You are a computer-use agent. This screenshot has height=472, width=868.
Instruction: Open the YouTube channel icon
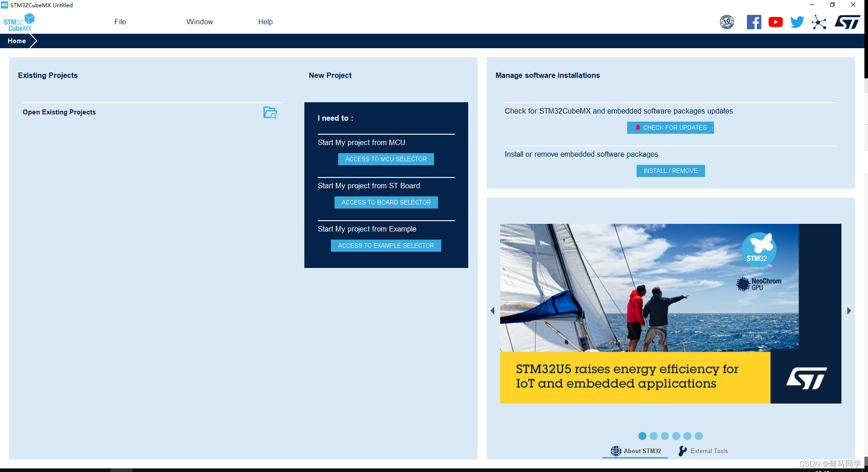775,22
